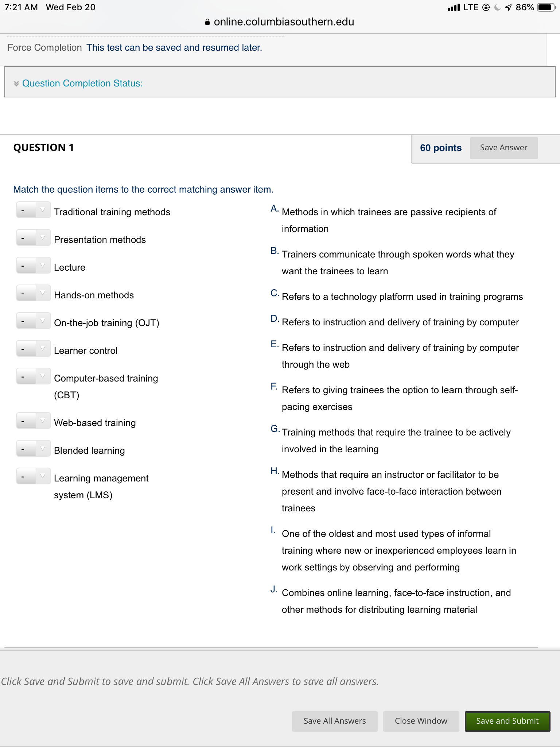Click Save All Answers button
Image resolution: width=560 pixels, height=747 pixels.
tap(334, 721)
